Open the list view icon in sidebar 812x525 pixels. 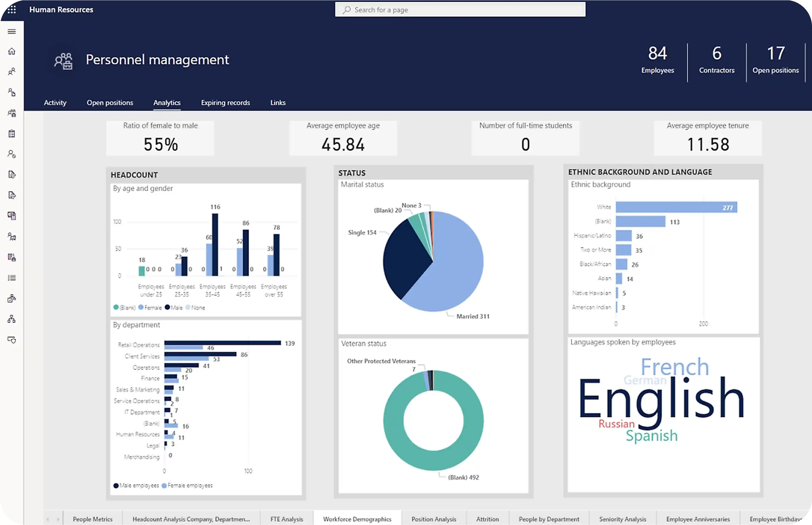[x=12, y=278]
